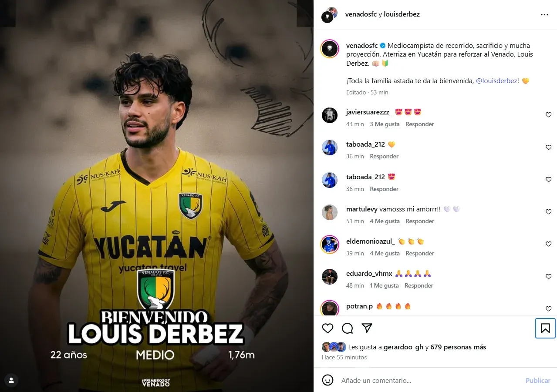Reply to martulevy's comment
The image size is (557, 392).
tap(419, 221)
